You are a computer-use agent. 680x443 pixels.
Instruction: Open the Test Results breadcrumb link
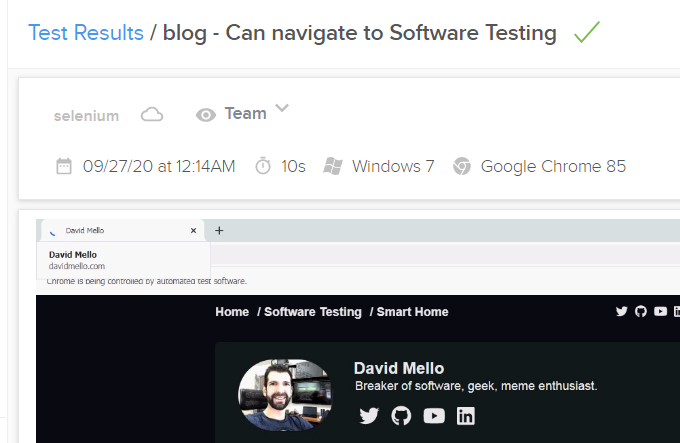click(86, 33)
